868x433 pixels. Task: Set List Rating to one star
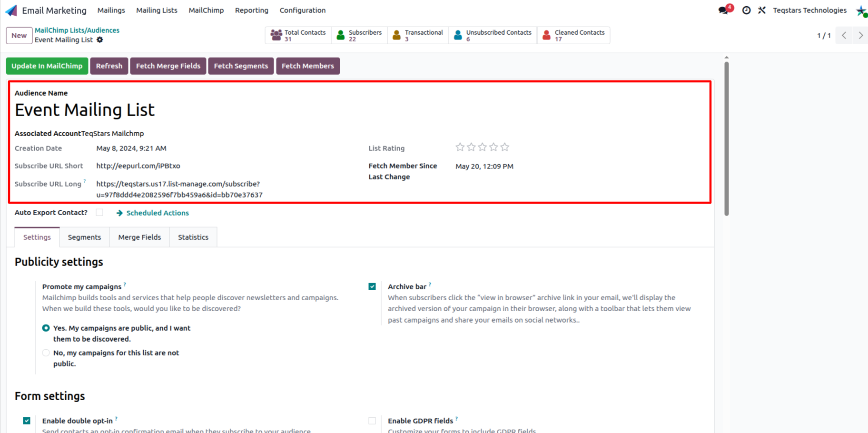coord(460,148)
